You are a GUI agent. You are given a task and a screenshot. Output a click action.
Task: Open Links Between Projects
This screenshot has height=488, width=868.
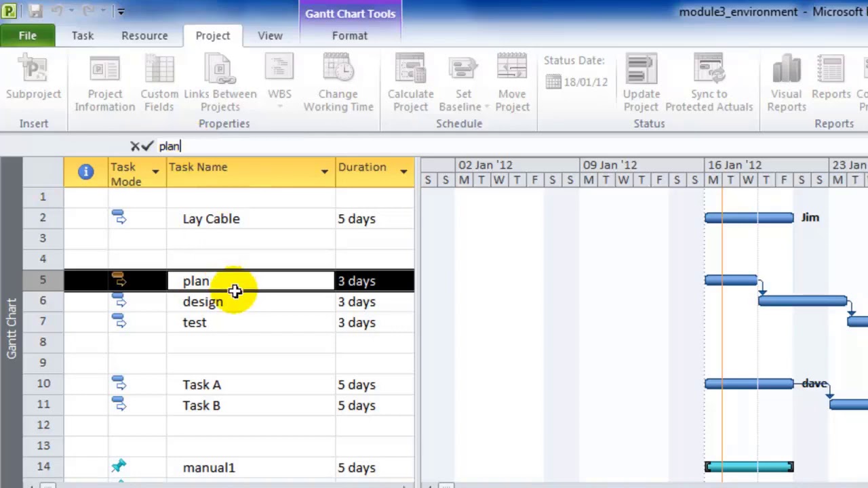click(220, 83)
